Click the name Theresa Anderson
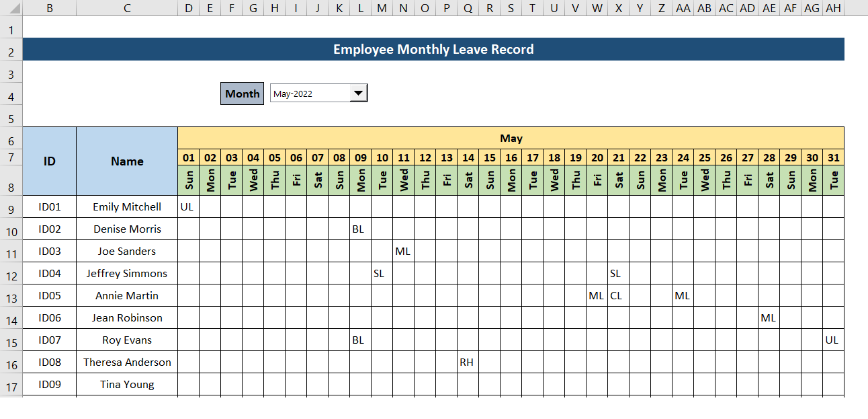868x419 pixels. (127, 362)
